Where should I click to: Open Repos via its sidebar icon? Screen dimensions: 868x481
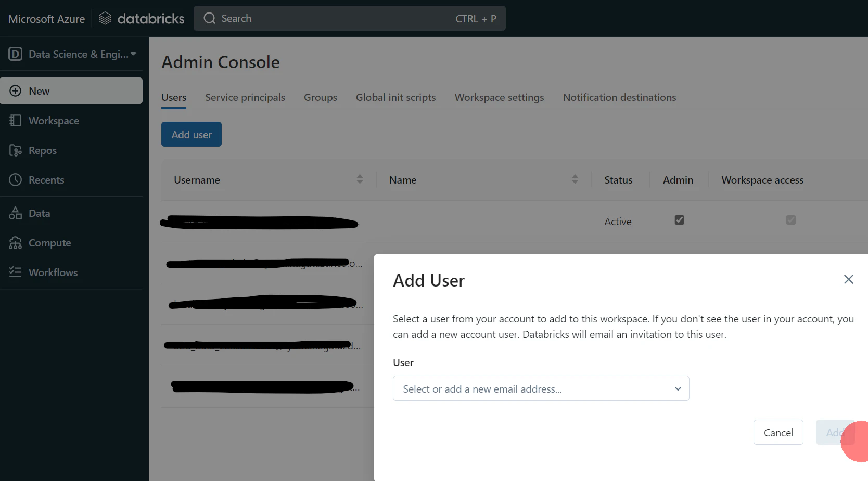pos(16,150)
